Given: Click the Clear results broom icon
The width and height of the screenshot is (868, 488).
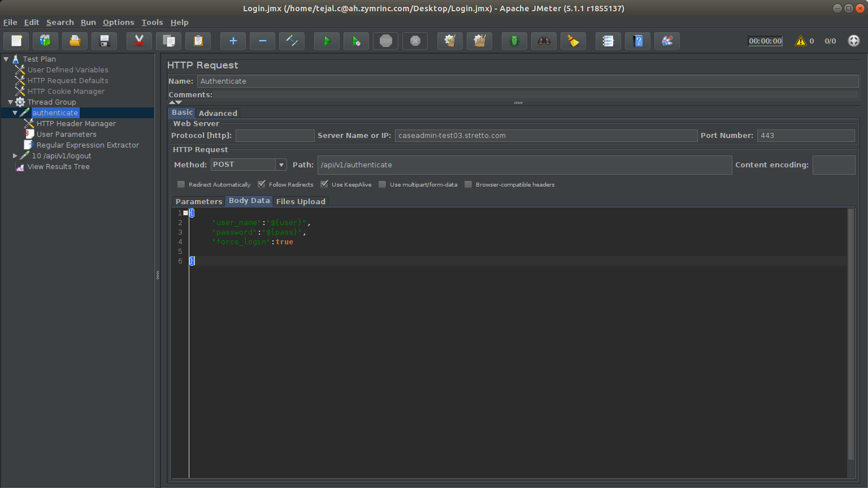Looking at the screenshot, I should coord(450,41).
